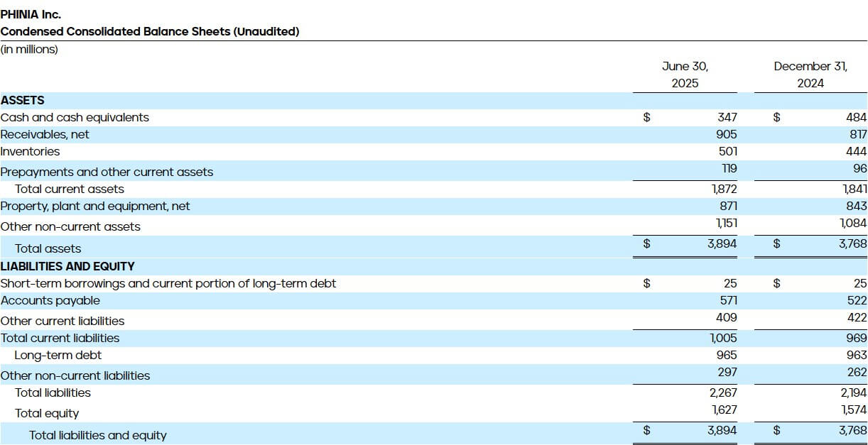
Task: Click the "Total liabilities and equity" row label
Action: pyautogui.click(x=98, y=436)
